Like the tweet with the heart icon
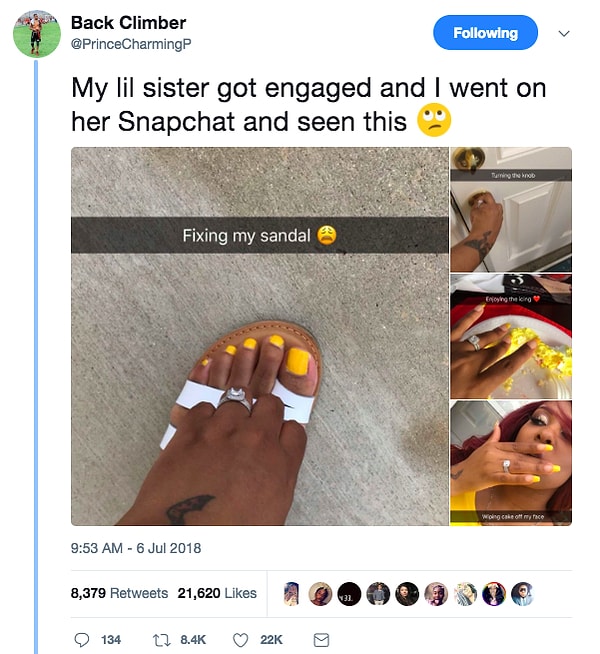Screen dimensions: 600x654 (x=240, y=639)
